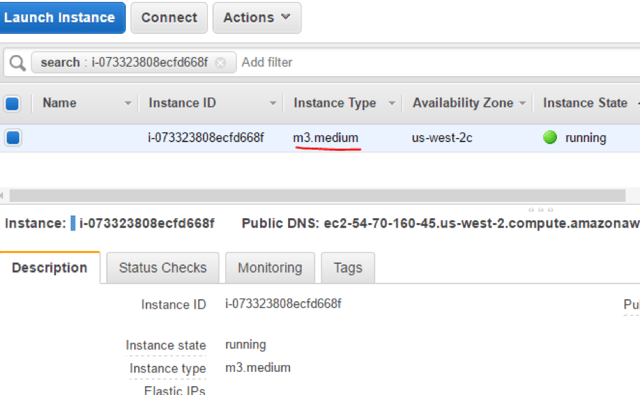Screen dimensions: 640x395
Task: Switch to the Status Checks tab
Action: 162,268
